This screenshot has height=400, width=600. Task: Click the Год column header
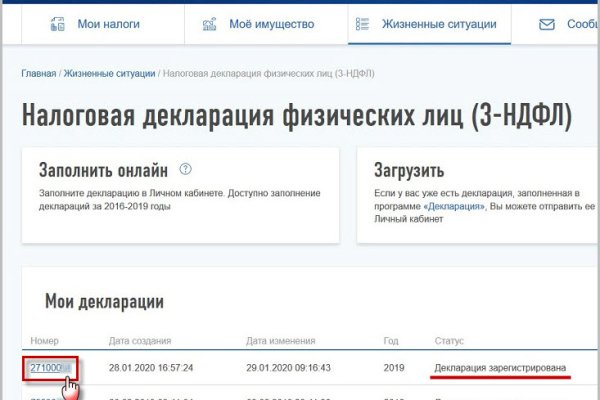pyautogui.click(x=392, y=341)
